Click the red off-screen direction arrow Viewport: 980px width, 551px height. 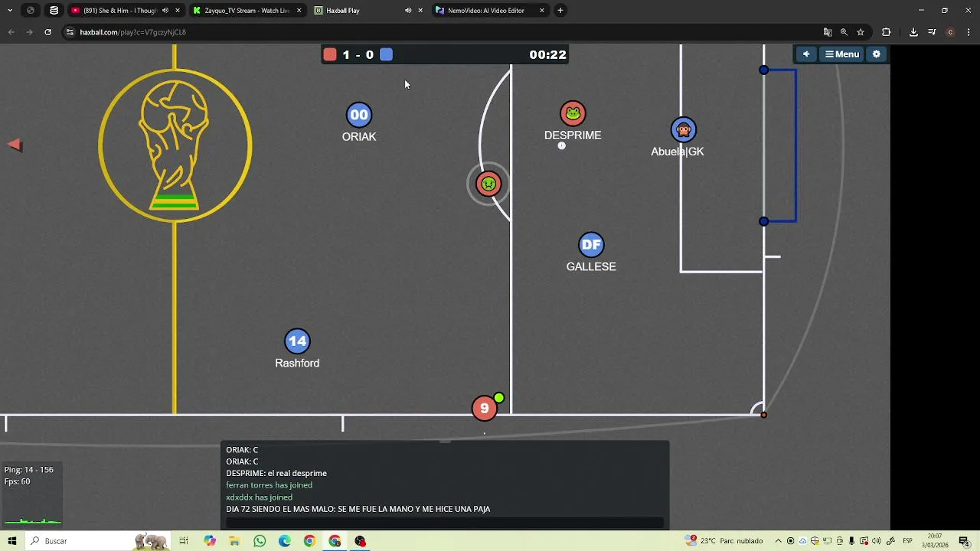15,145
